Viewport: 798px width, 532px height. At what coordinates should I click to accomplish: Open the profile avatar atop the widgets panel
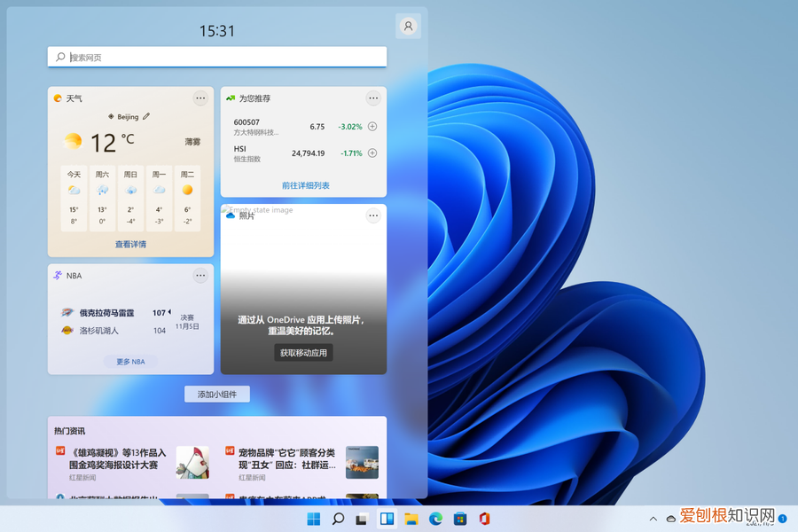408,25
